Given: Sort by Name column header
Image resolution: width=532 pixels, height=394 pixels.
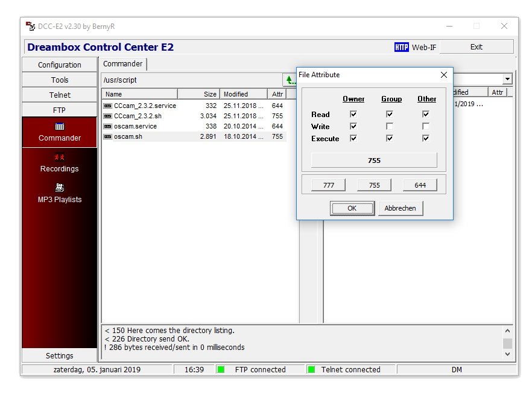Looking at the screenshot, I should (140, 94).
